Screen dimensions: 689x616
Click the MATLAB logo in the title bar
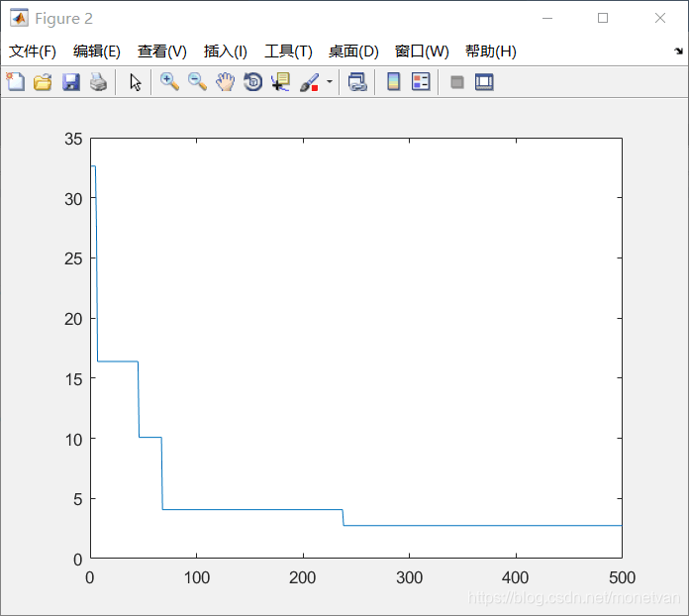(19, 18)
